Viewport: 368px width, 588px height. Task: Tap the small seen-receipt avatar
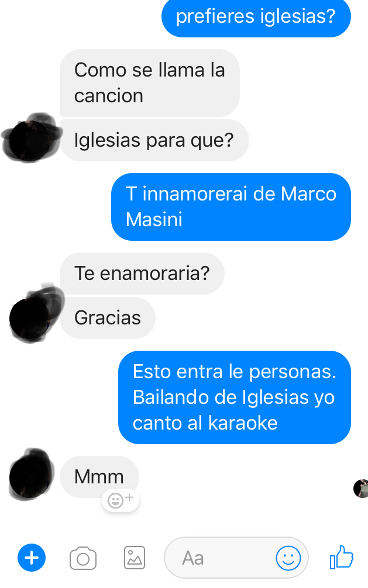pyautogui.click(x=361, y=488)
